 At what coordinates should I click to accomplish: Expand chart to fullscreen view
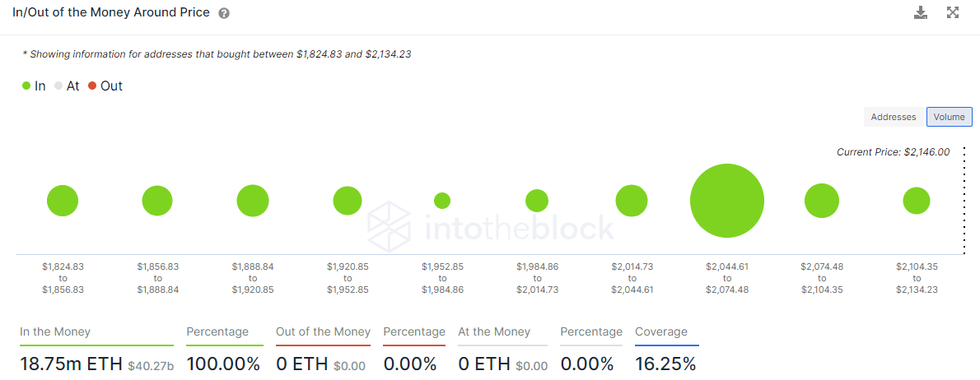(x=953, y=12)
